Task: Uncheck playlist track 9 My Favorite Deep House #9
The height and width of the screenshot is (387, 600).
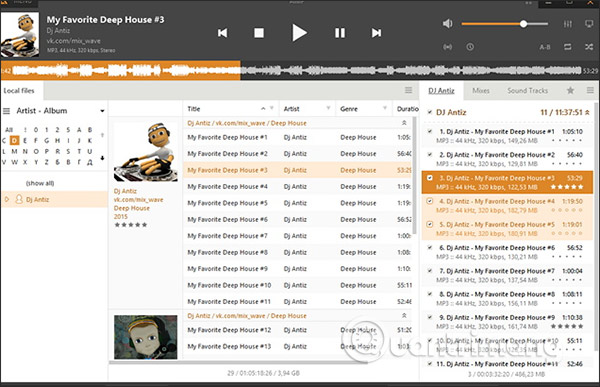Action: pos(430,317)
